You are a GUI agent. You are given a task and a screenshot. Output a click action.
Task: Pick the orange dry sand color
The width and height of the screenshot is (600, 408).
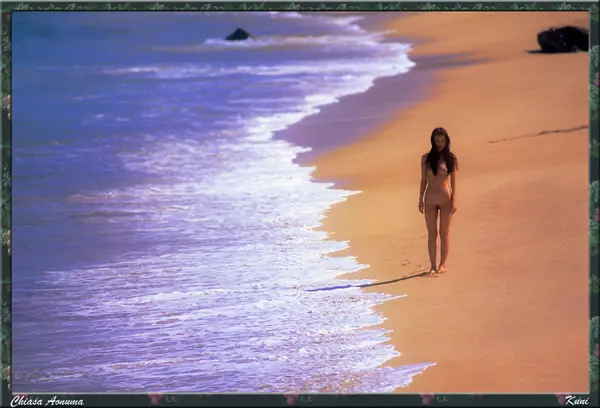(x=500, y=320)
